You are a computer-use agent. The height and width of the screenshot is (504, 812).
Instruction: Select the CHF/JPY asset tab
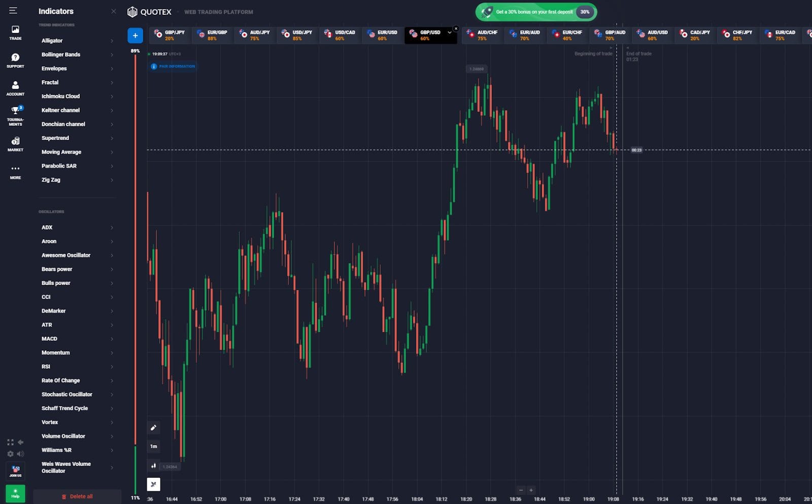[x=738, y=35]
